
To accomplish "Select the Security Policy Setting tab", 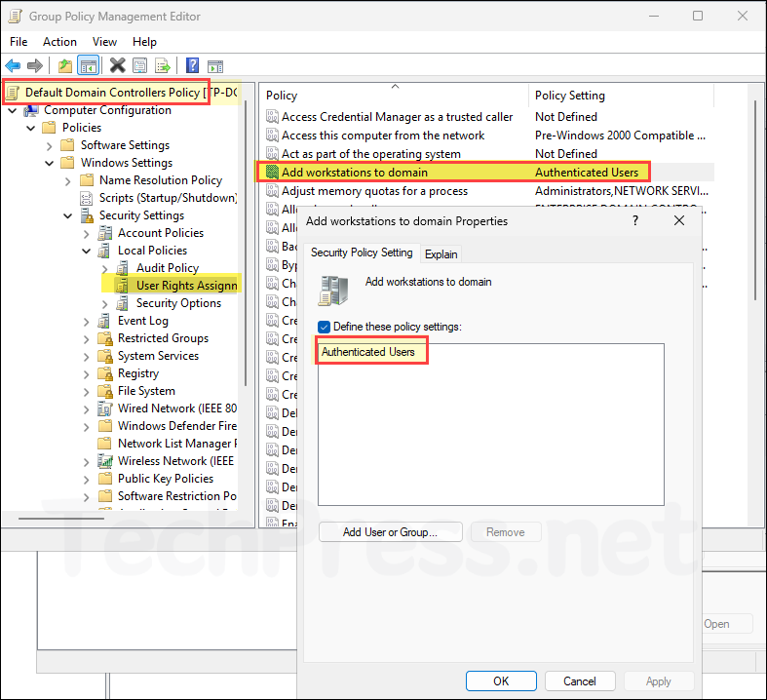I will click(362, 253).
